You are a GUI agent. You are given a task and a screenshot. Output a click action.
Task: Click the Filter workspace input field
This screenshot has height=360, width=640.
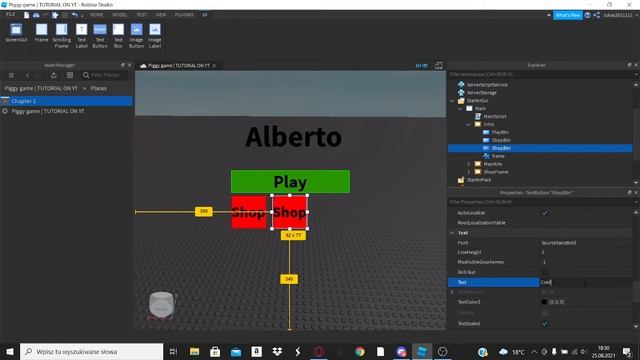coord(541,74)
